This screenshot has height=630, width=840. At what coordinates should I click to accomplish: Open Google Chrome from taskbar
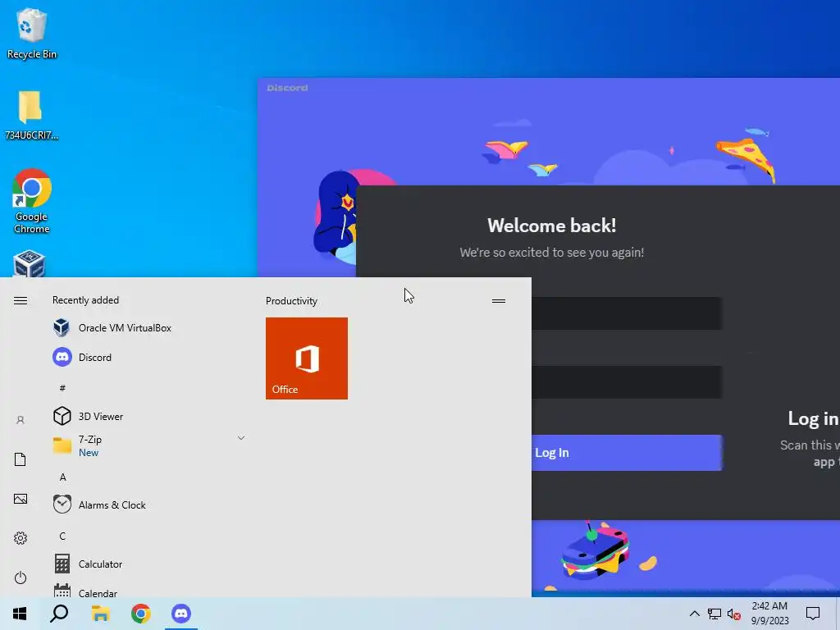(141, 614)
